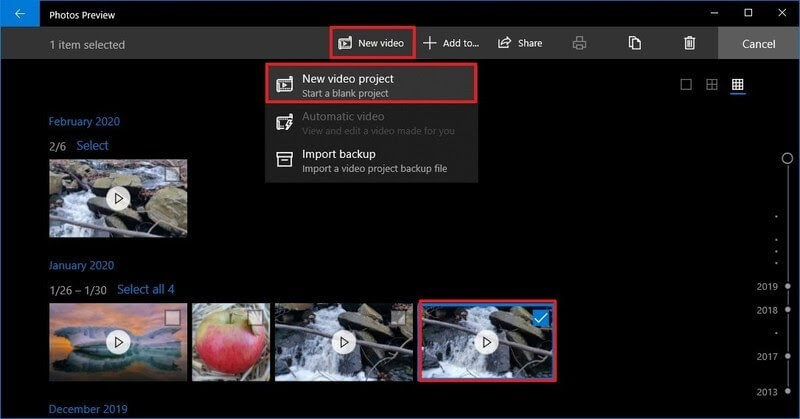Click Select link for 2/6
The height and width of the screenshot is (419, 800).
[92, 145]
